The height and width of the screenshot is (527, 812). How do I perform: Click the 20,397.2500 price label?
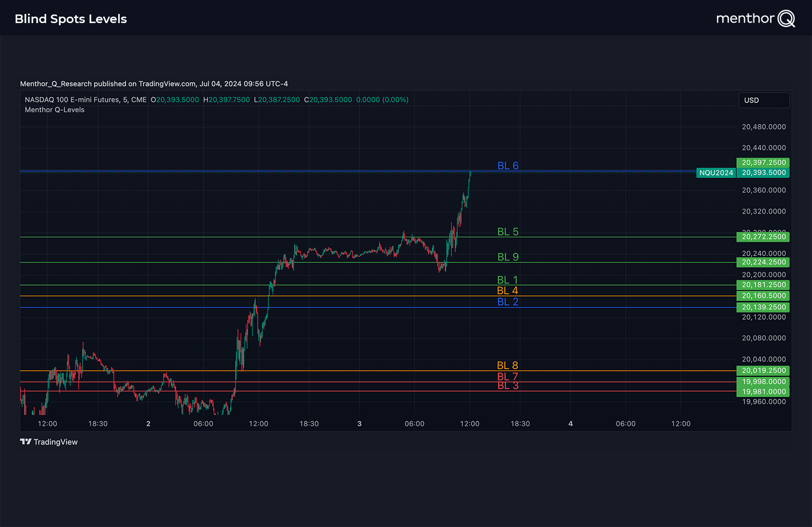pyautogui.click(x=763, y=163)
